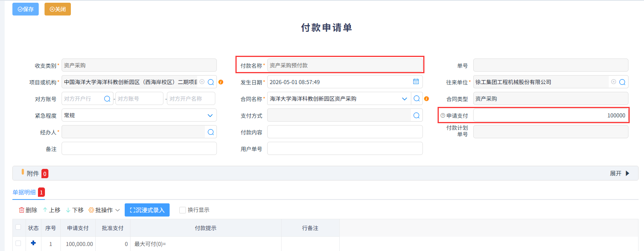
Task: Click 沉浸式录入 immersive entry button
Action: coord(147,210)
